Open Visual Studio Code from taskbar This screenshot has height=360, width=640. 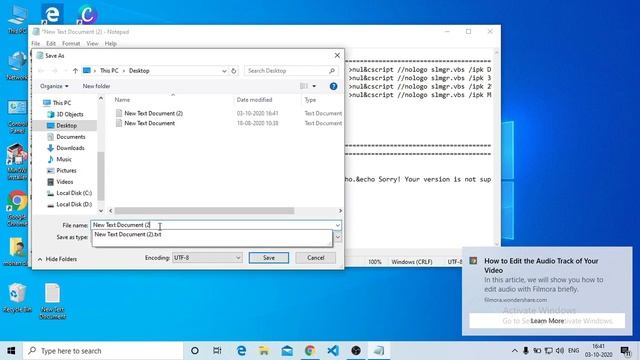tap(333, 351)
